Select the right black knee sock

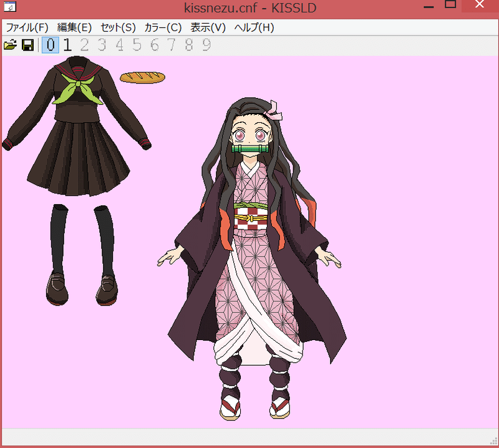[105, 239]
